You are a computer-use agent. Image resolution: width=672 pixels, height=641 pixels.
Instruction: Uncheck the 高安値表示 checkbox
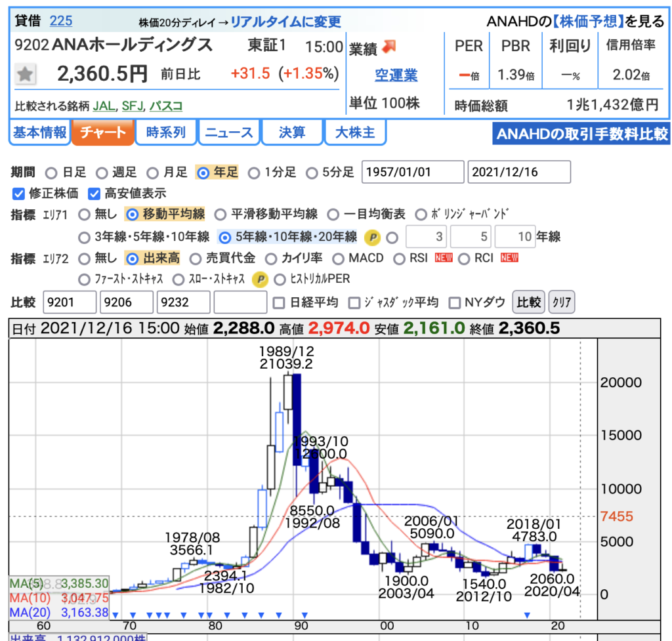point(94,194)
